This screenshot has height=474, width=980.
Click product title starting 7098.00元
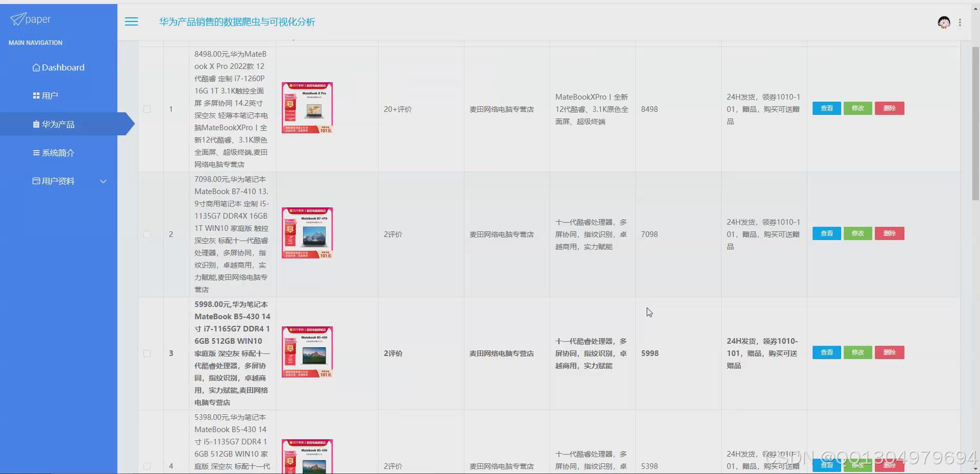pyautogui.click(x=231, y=234)
